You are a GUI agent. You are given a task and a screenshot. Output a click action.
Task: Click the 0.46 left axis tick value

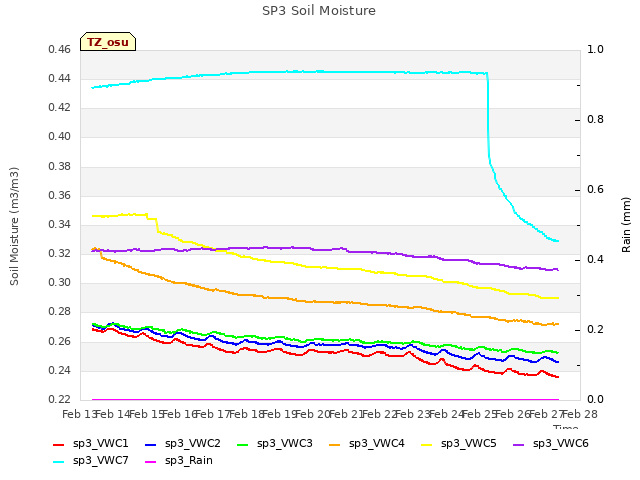pos(60,49)
